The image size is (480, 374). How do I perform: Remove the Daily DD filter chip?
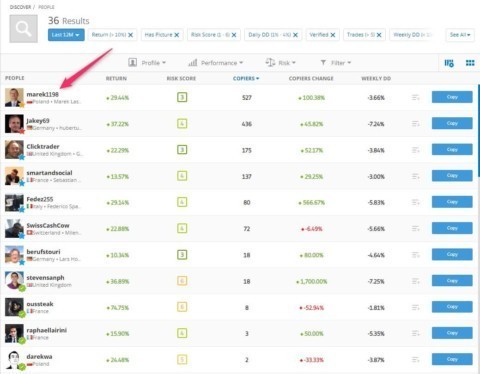(x=295, y=35)
